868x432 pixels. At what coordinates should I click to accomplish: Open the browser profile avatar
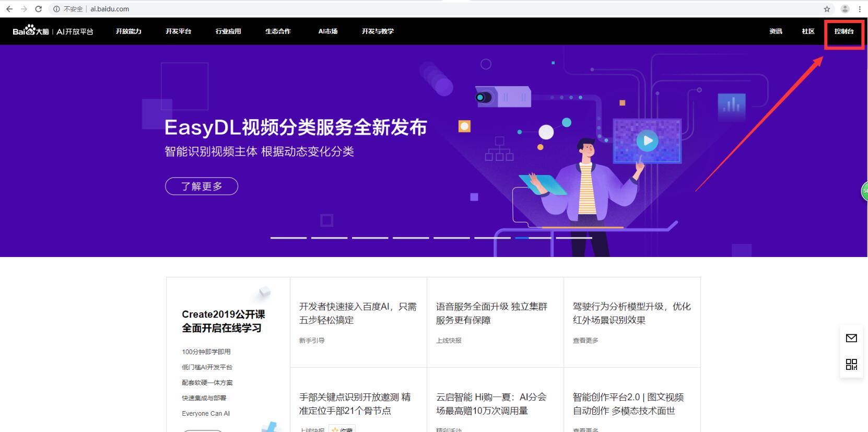(845, 9)
